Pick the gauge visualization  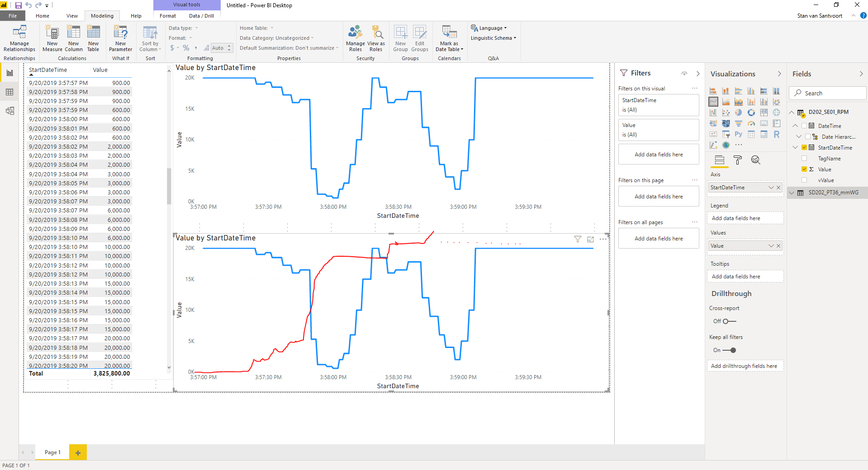751,123
